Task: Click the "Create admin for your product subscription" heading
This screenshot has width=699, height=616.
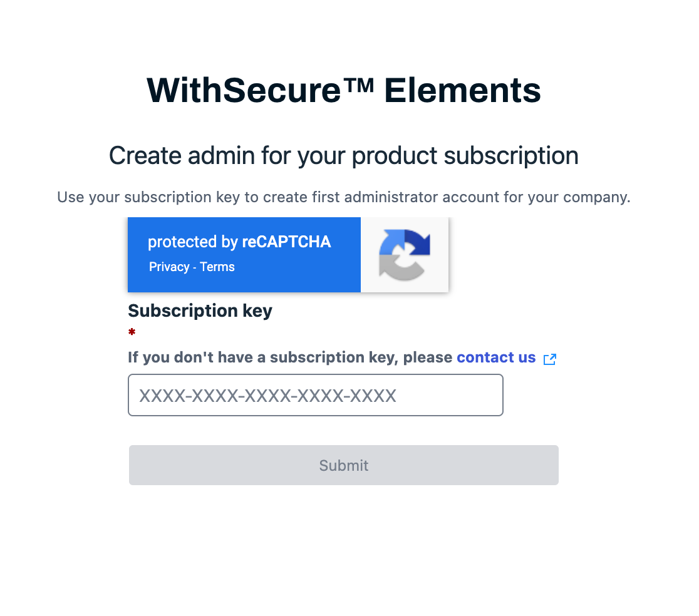Action: coord(343,155)
